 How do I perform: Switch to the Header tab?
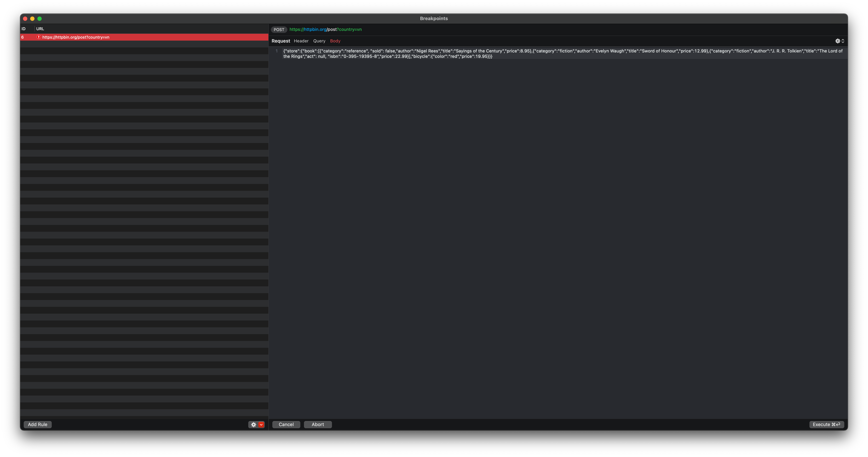[x=301, y=41]
